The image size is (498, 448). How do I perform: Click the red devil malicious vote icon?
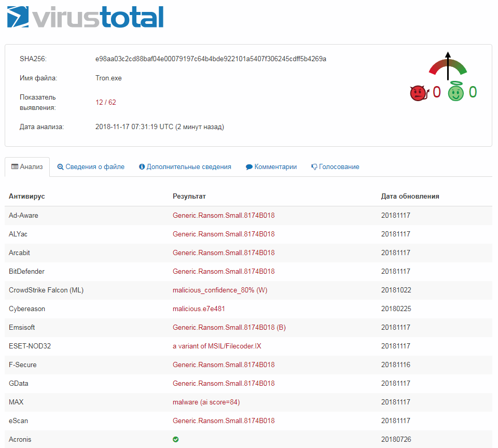tap(419, 93)
